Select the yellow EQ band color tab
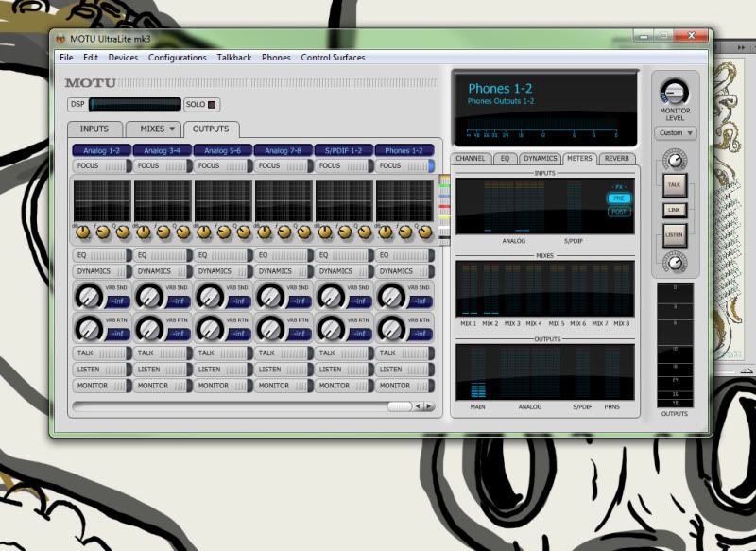Viewport: 756px width, 551px height. [444, 217]
